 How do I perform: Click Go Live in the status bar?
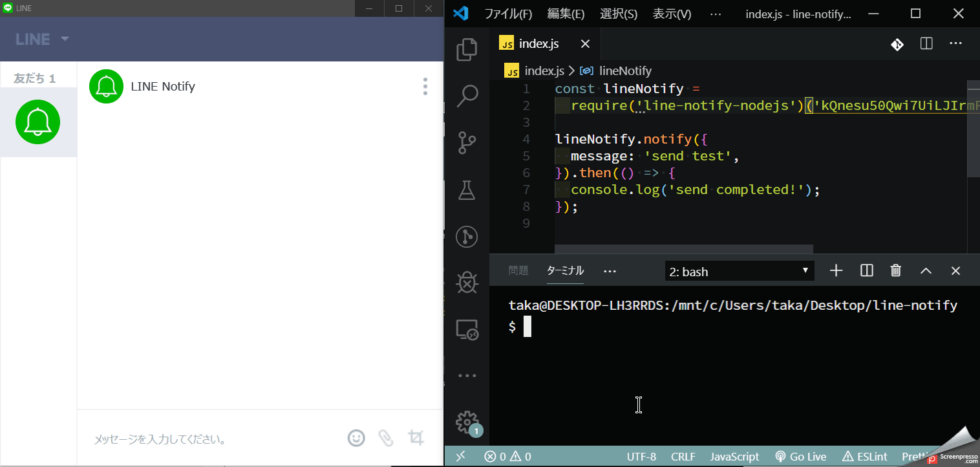coord(800,456)
